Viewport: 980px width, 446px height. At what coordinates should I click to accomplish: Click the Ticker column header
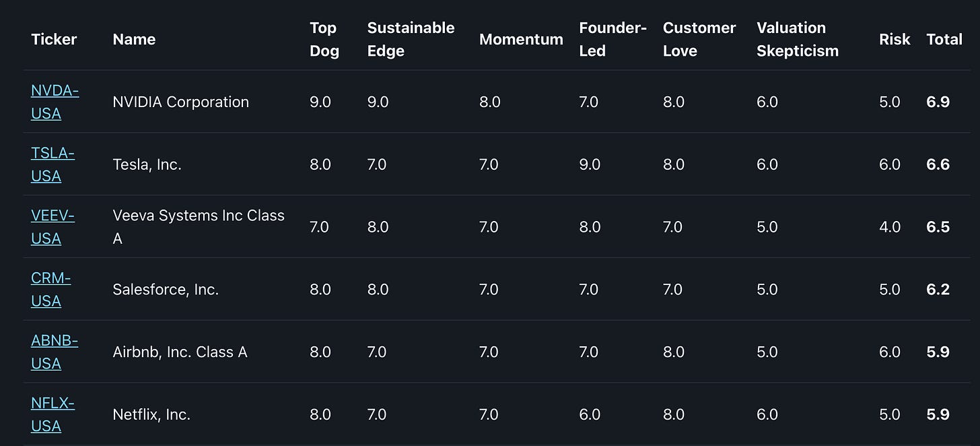click(54, 39)
